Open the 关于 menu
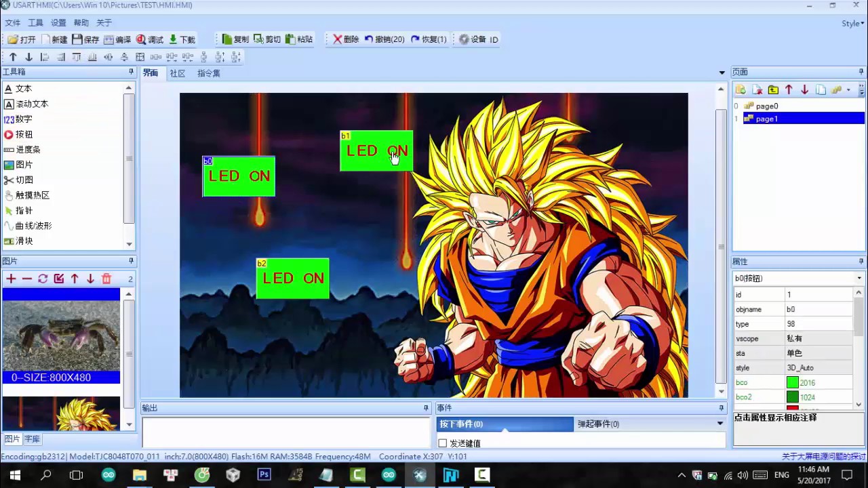868x488 pixels. click(104, 23)
